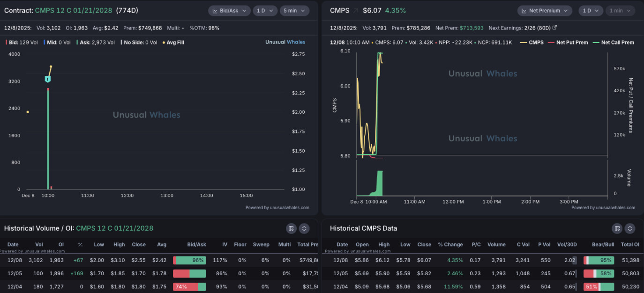Click the external link icon beside Next Earnings
This screenshot has height=293, width=644.
pos(554,28)
